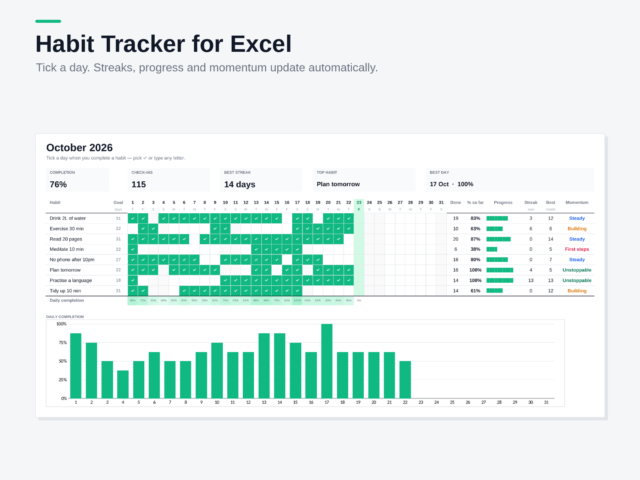Select the "Meditate 10 min" habit name
Image resolution: width=640 pixels, height=480 pixels.
67,249
